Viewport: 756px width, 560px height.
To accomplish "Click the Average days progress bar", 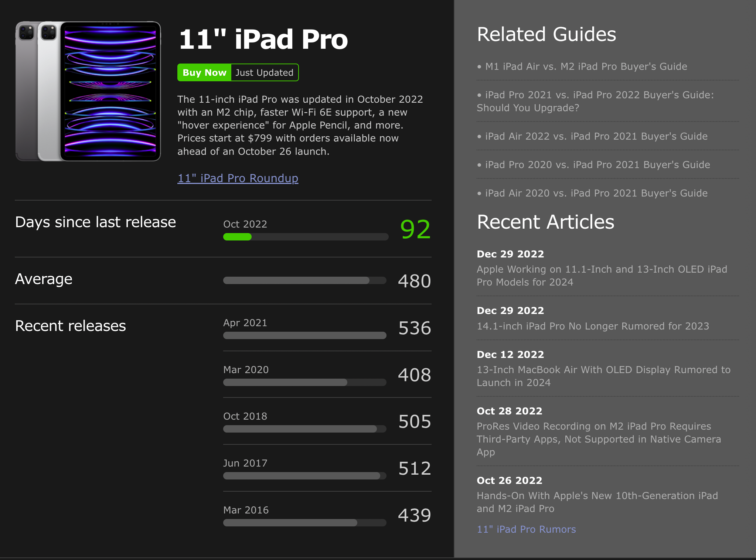I will pyautogui.click(x=304, y=281).
